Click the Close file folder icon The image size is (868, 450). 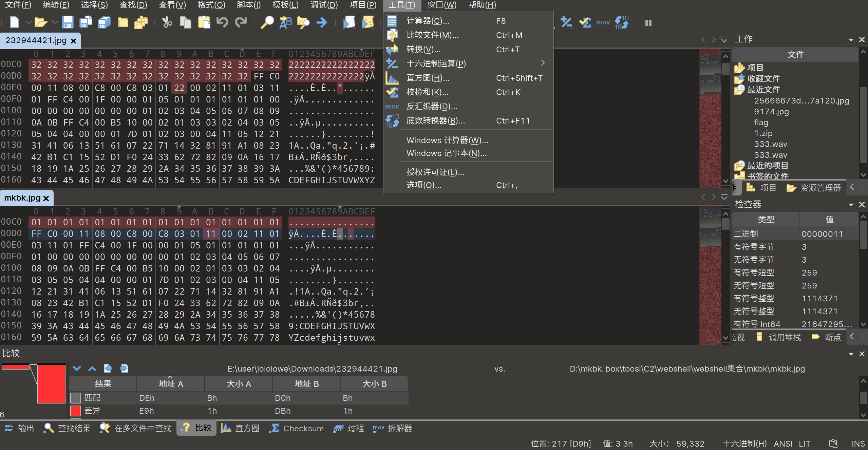click(123, 22)
